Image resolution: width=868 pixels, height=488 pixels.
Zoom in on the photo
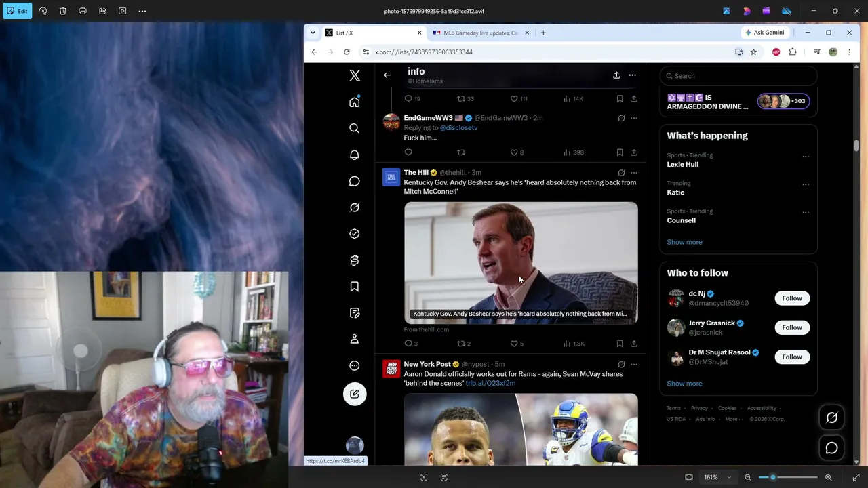click(x=828, y=477)
